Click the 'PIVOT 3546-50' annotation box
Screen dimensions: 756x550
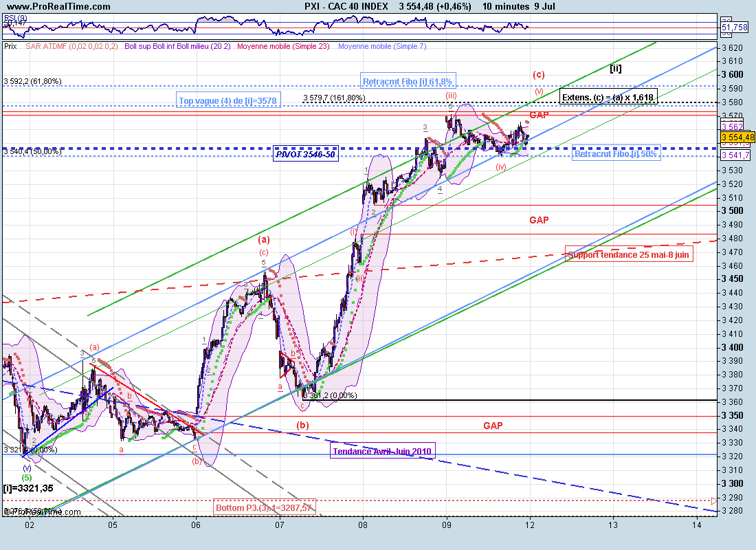click(x=306, y=155)
